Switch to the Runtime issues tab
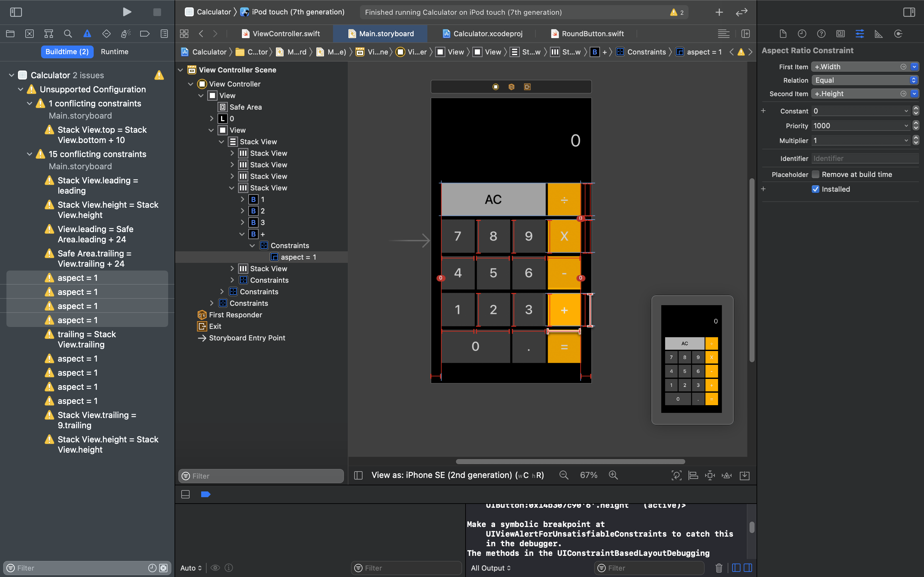 pyautogui.click(x=115, y=52)
